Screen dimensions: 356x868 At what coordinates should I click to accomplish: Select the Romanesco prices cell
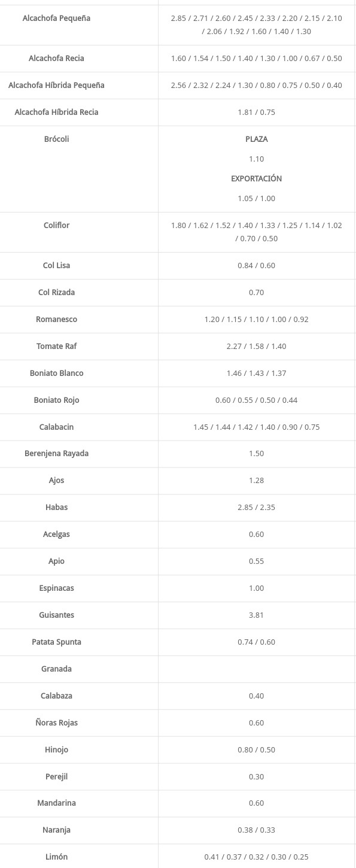tap(256, 320)
